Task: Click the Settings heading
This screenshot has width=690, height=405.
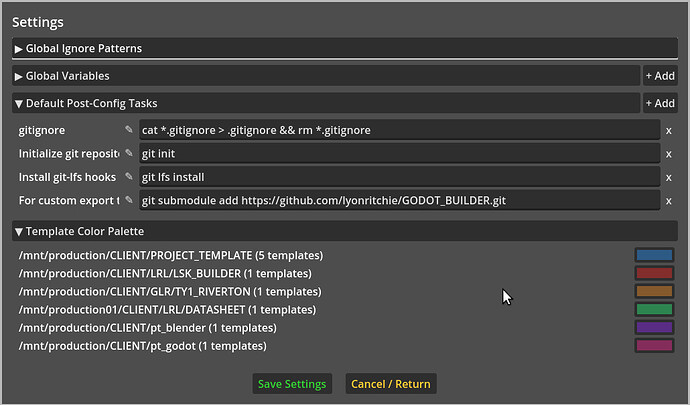Action: [38, 22]
